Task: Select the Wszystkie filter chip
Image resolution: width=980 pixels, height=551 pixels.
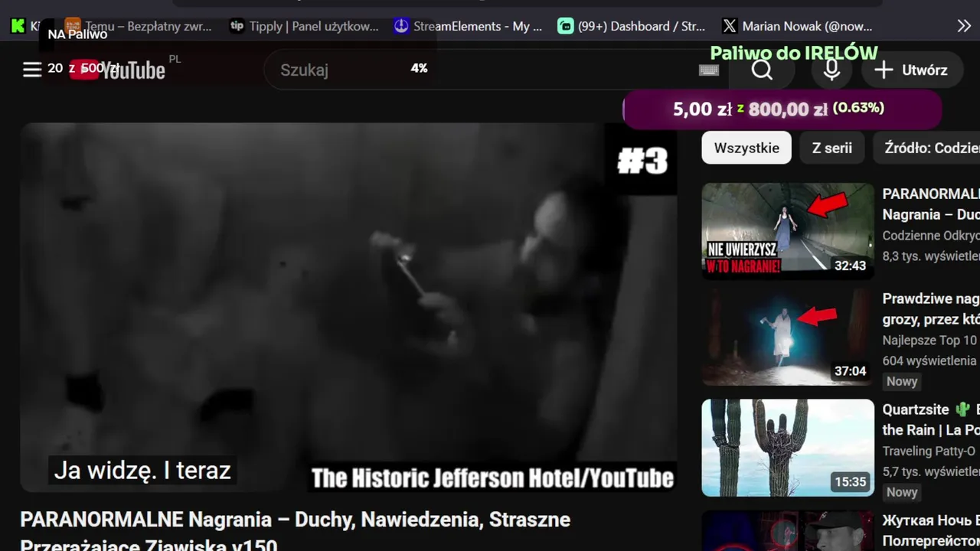Action: click(x=746, y=148)
